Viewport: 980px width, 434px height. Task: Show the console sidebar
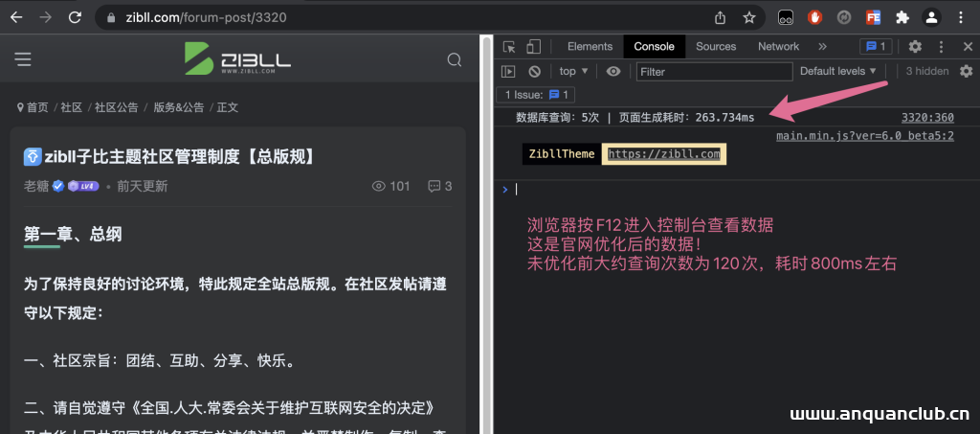[508, 71]
